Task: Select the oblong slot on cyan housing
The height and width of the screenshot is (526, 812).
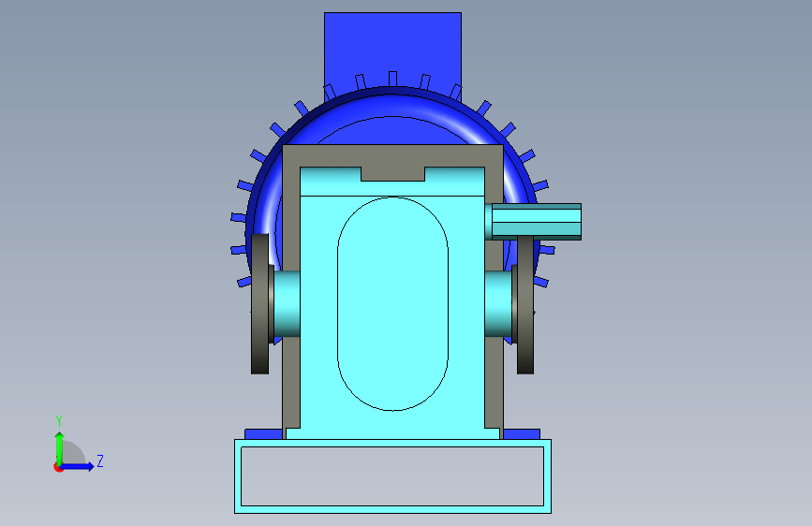Action: [x=392, y=304]
